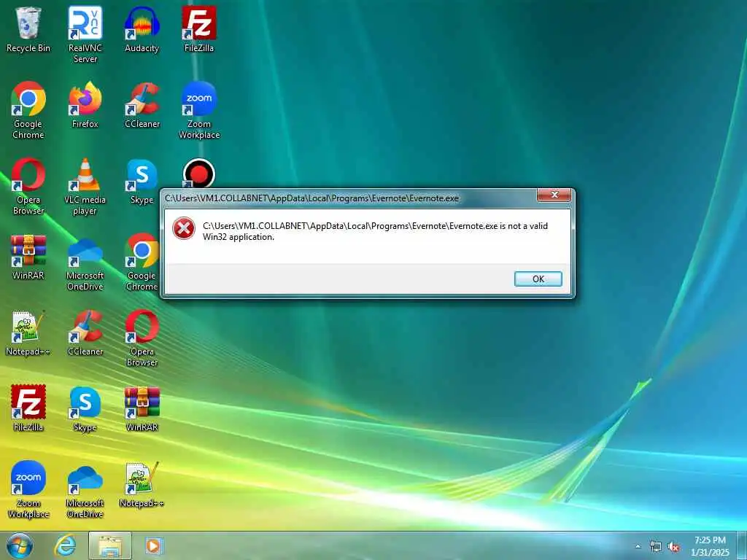Select the Notepad++ shortcut beside CCleaner

(x=28, y=332)
